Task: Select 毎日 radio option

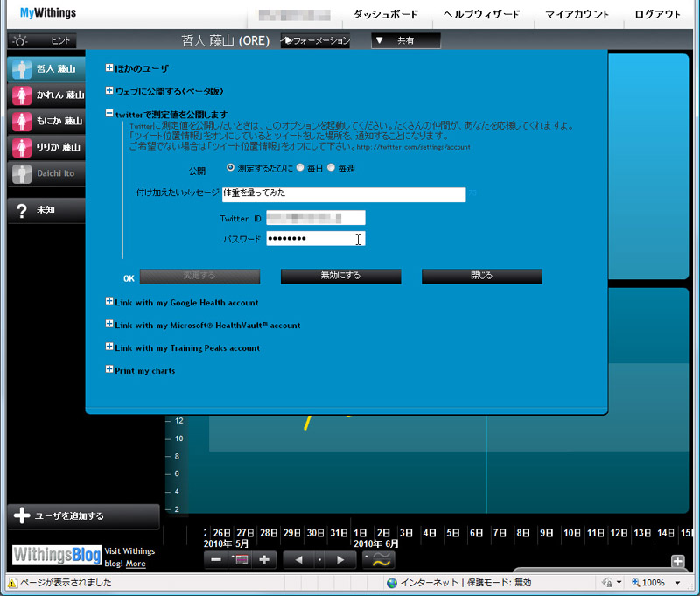Action: click(x=300, y=167)
